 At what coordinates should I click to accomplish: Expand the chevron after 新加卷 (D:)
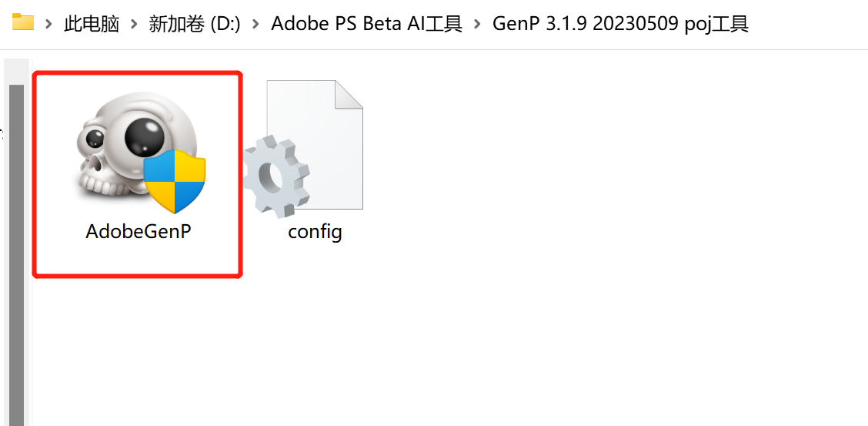point(256,24)
